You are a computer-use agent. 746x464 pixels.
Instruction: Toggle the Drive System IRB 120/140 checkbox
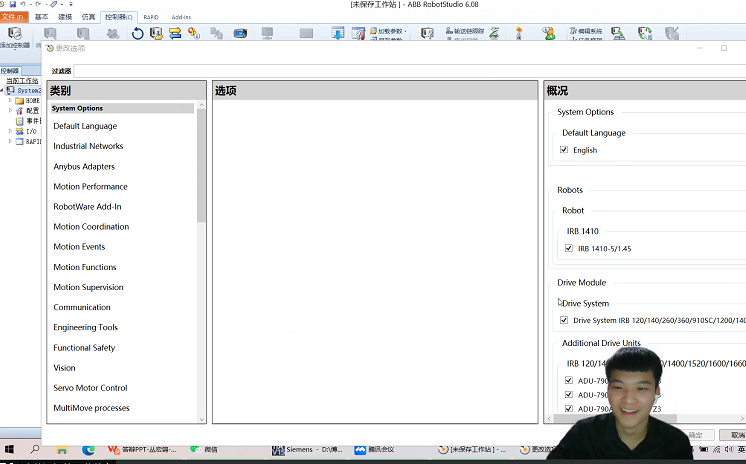[x=564, y=320]
